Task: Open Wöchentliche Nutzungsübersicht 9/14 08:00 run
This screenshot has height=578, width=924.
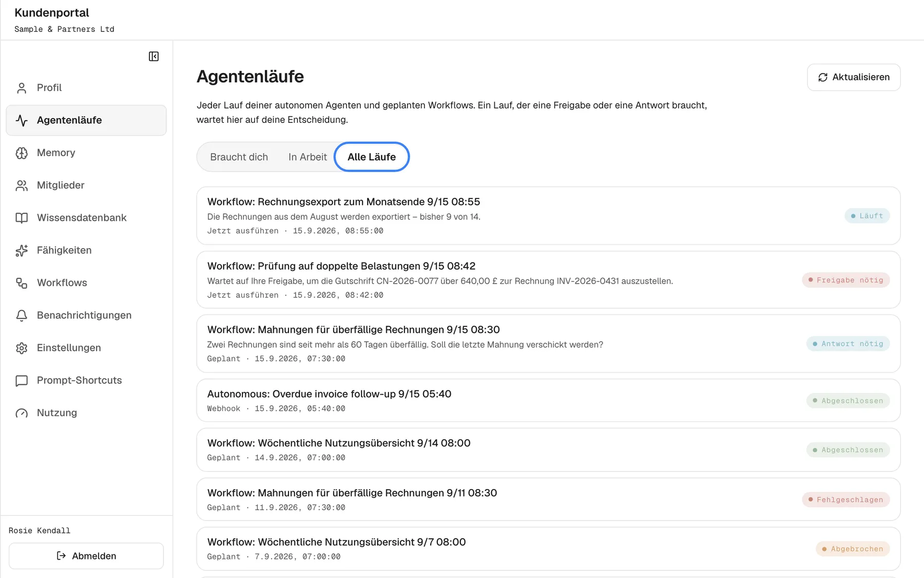Action: click(x=548, y=450)
